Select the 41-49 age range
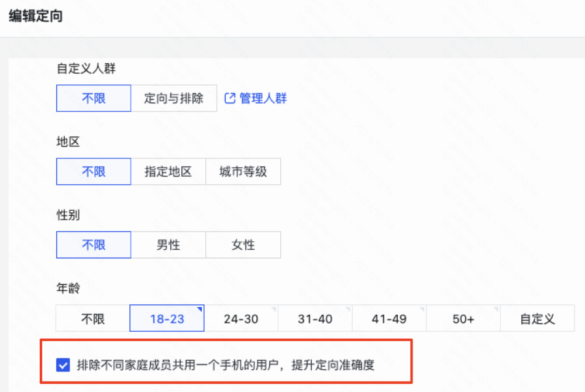585x392 pixels. pos(389,318)
